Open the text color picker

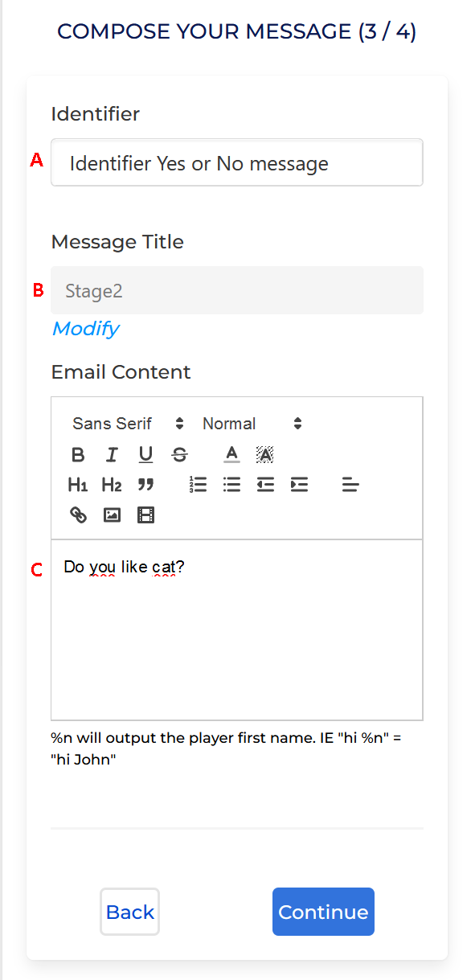pyautogui.click(x=232, y=455)
